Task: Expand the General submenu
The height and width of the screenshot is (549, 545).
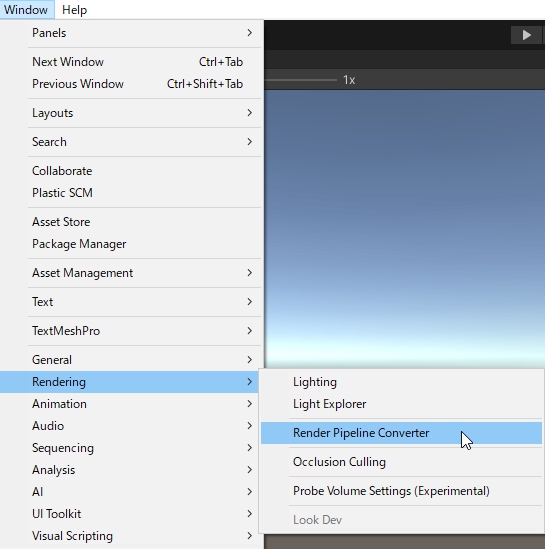Action: (x=131, y=360)
